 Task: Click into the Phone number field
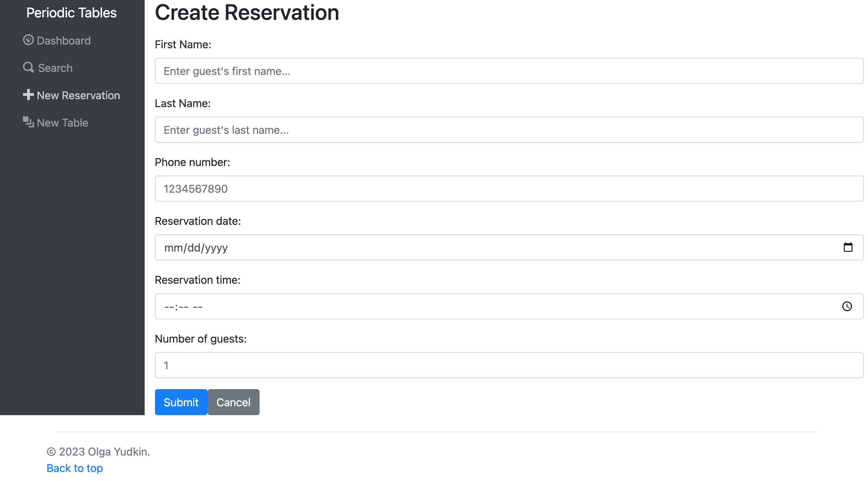click(509, 189)
